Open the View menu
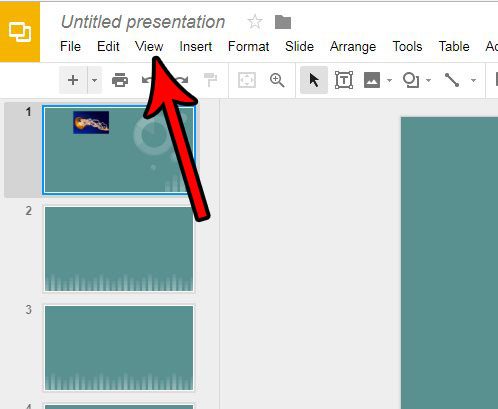This screenshot has height=409, width=498. tap(149, 46)
